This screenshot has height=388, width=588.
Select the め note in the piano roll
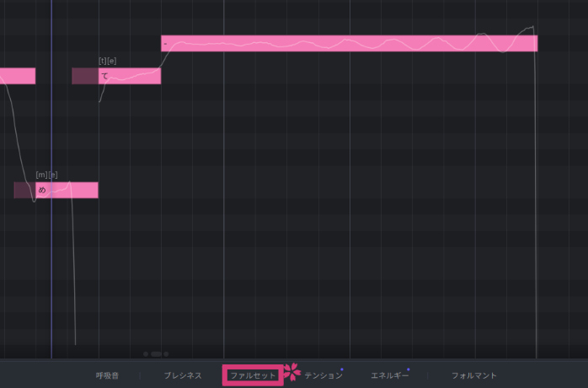click(67, 190)
